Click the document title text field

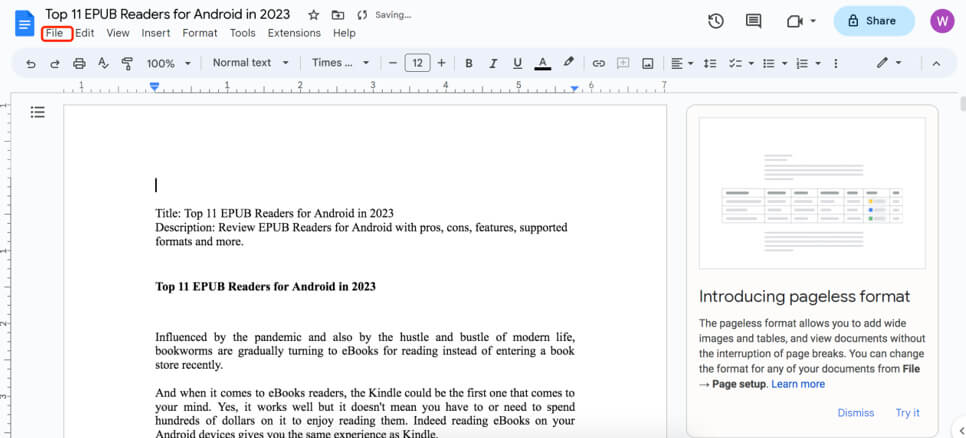tap(168, 14)
